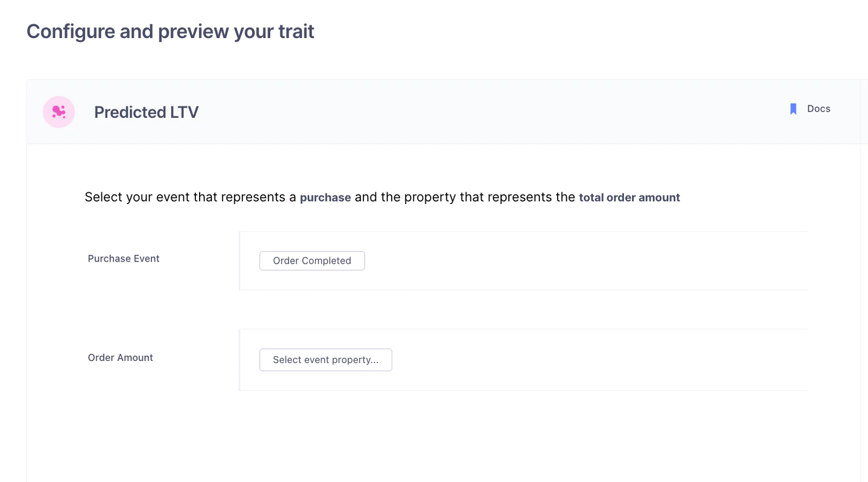Click the blank card area below Order Amount
Image resolution: width=868 pixels, height=482 pixels.
[434, 434]
